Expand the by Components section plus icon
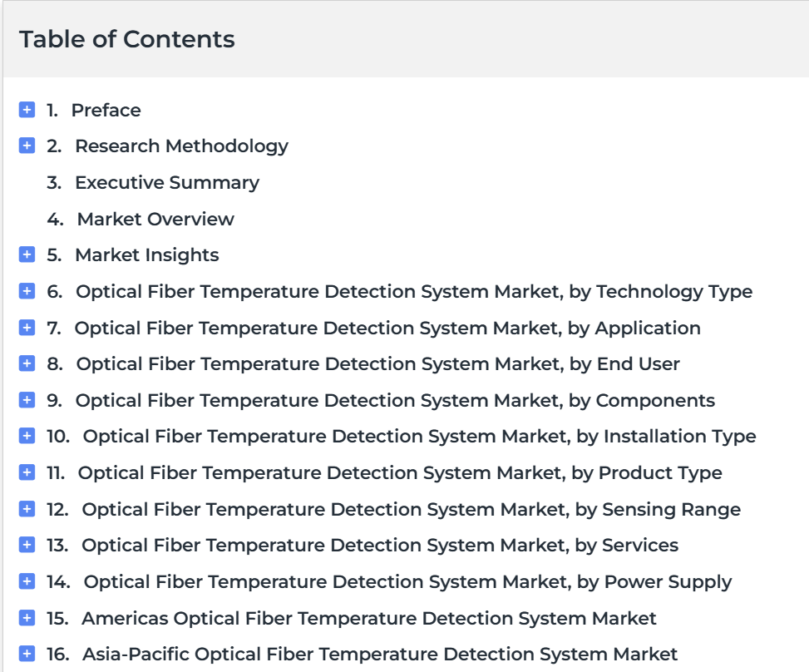Viewport: 809px width, 672px height. pyautogui.click(x=27, y=400)
